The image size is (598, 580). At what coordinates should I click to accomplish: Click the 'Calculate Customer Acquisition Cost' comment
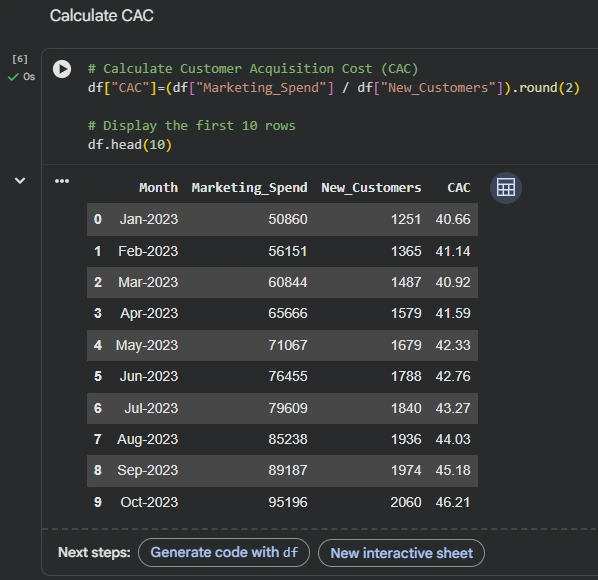[x=253, y=69]
